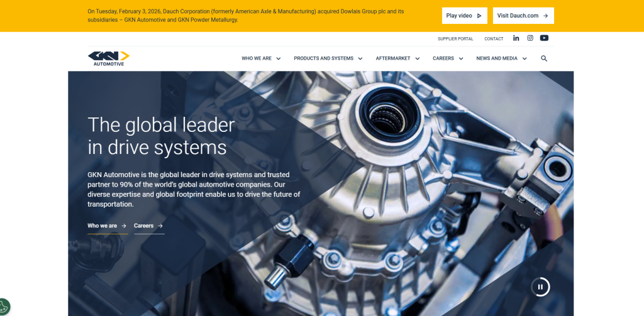The width and height of the screenshot is (644, 316).
Task: Follow the hero 'Careers' arrow link
Action: (x=149, y=226)
